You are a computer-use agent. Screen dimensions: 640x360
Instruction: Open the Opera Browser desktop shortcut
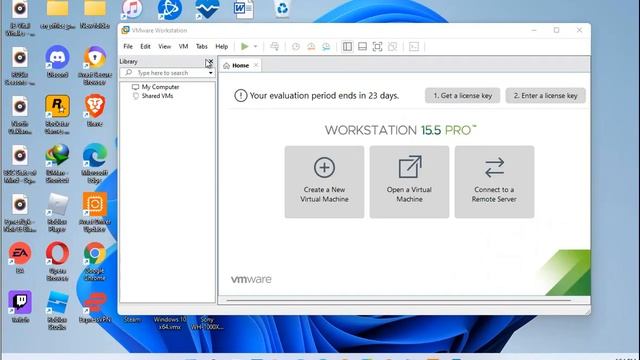[x=57, y=261]
